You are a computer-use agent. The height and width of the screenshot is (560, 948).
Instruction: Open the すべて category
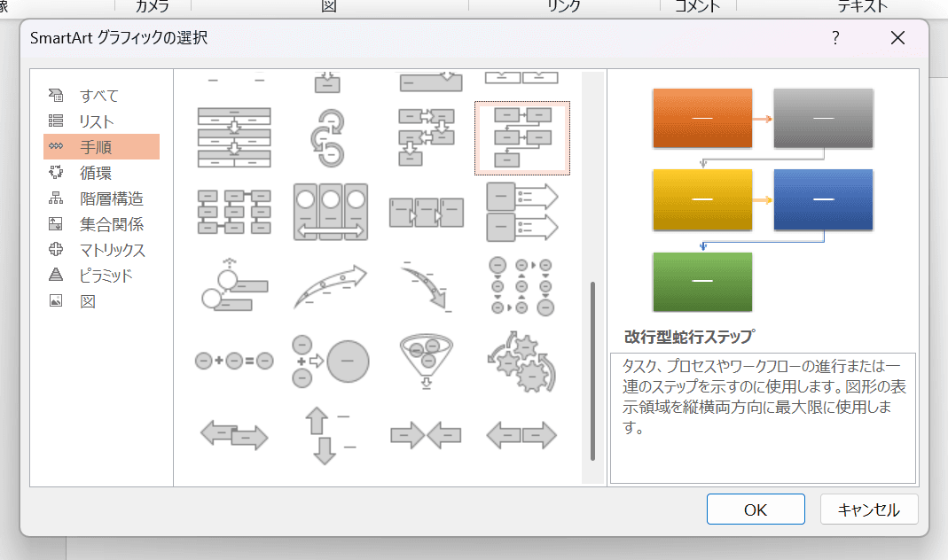point(98,96)
